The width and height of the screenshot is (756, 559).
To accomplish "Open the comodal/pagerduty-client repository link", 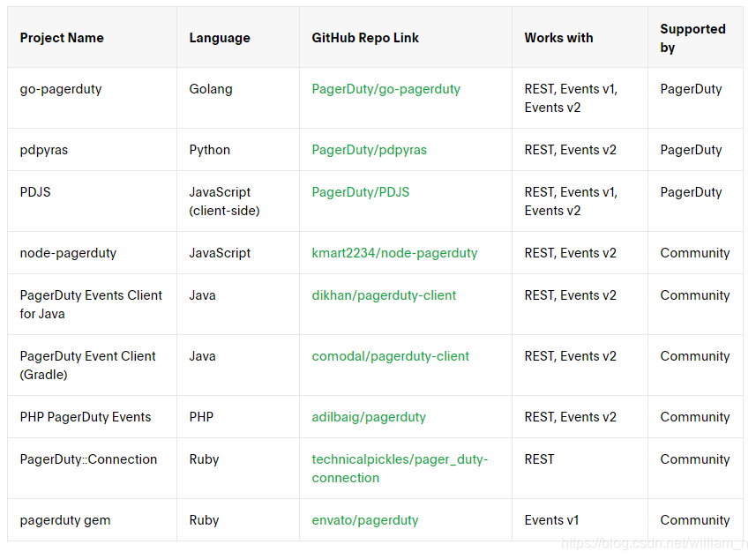I will [x=390, y=356].
